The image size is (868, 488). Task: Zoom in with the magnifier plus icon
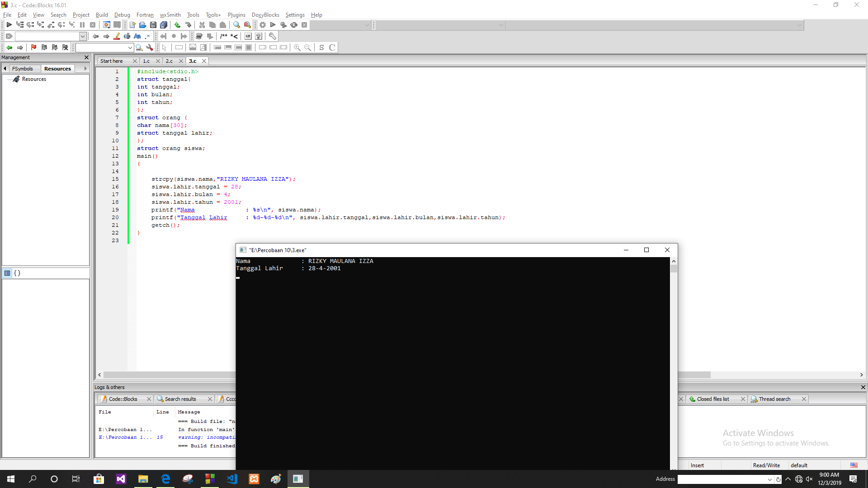pos(297,47)
